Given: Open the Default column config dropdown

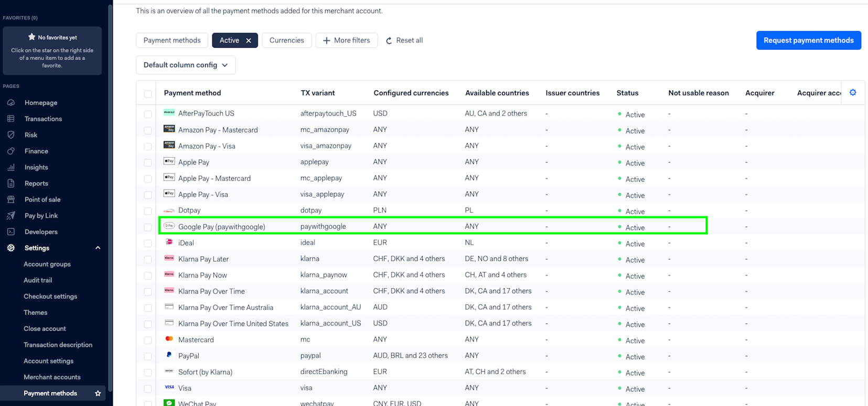Looking at the screenshot, I should (186, 65).
